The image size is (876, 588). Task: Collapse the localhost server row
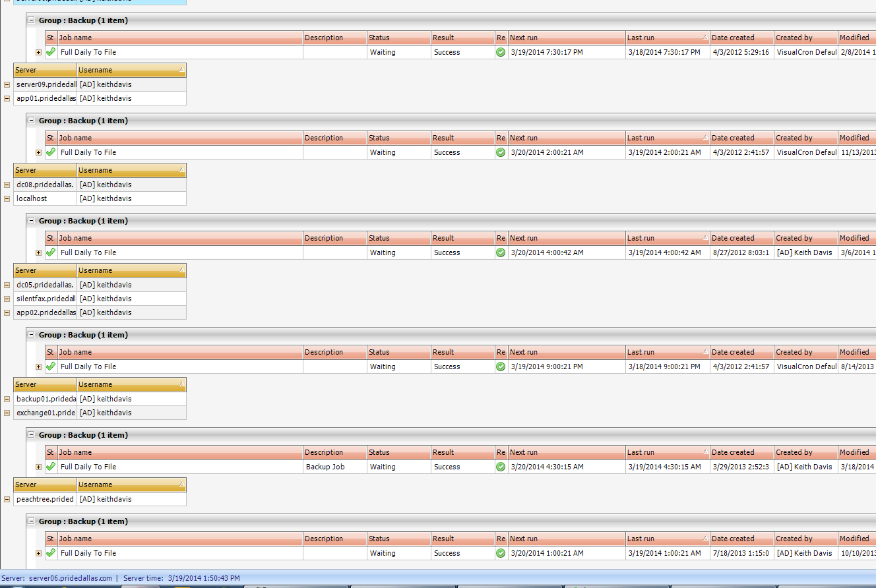coord(7,198)
